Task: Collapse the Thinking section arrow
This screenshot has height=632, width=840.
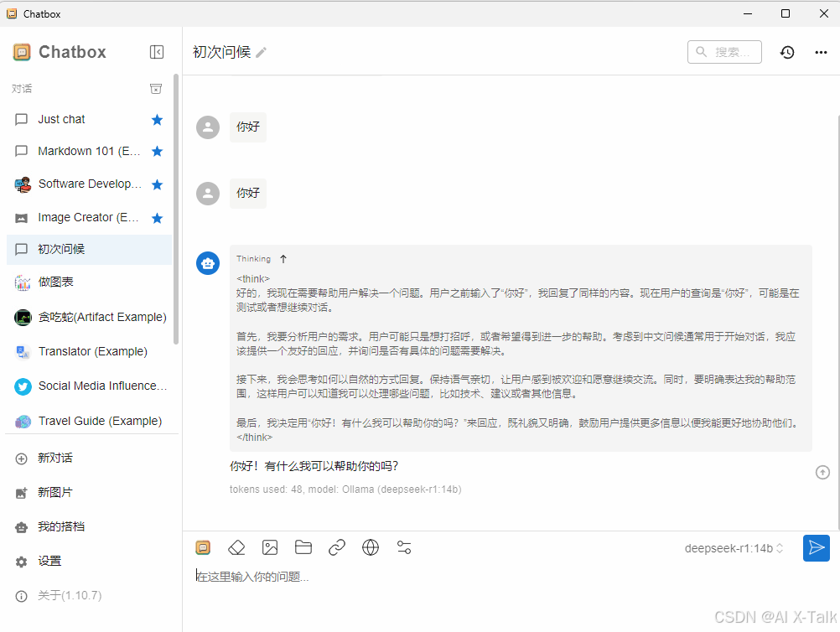Action: tap(283, 259)
